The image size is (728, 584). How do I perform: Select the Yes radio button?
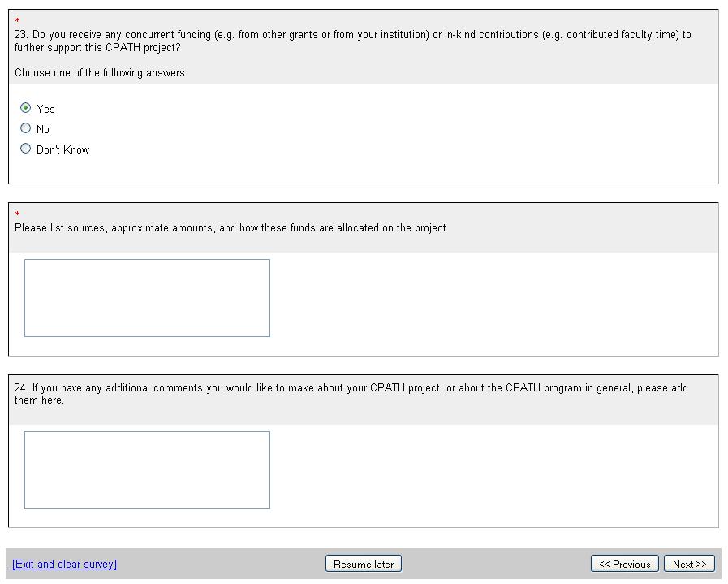(x=26, y=108)
